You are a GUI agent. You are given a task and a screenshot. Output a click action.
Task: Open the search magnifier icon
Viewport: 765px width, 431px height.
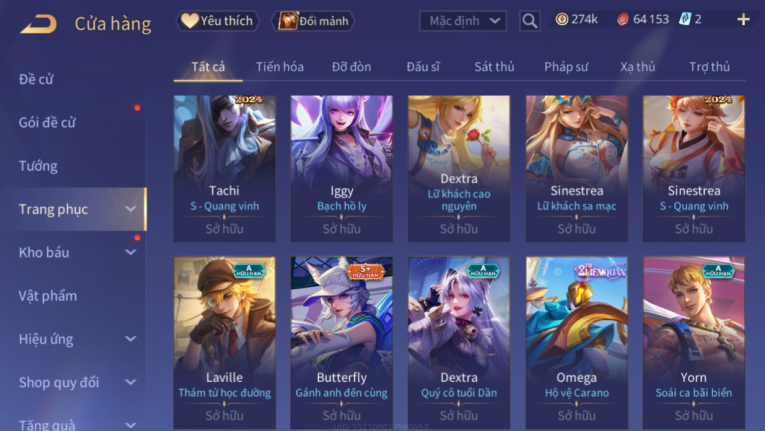[529, 21]
